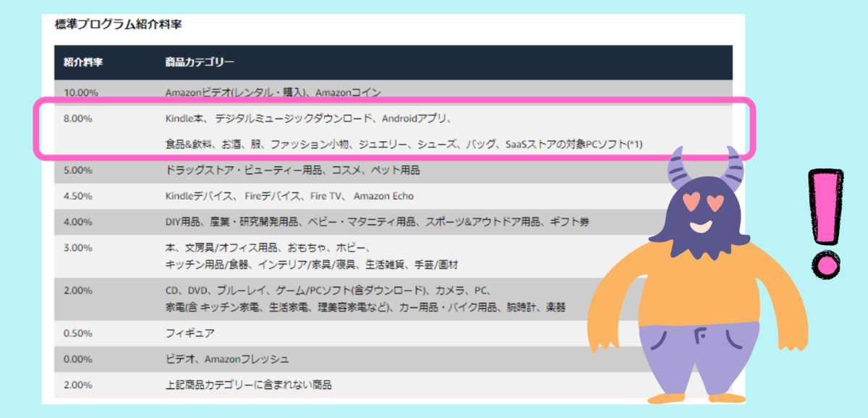Click the Kindle本、デジタルミュージックダウンロード line
Viewport: 868px width, 418px height.
point(309,119)
